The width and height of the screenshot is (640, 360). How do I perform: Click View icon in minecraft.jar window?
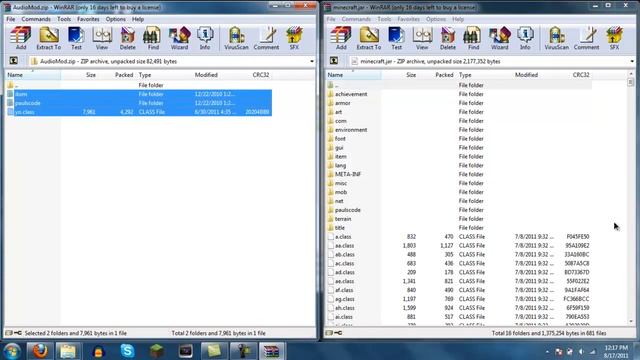(422, 38)
